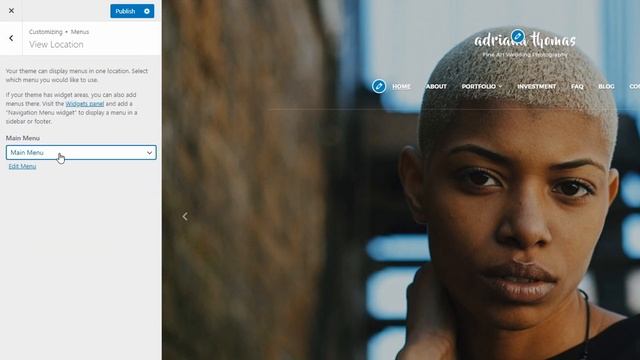
Task: Expand the PORTFOLIO menu item
Action: [482, 87]
